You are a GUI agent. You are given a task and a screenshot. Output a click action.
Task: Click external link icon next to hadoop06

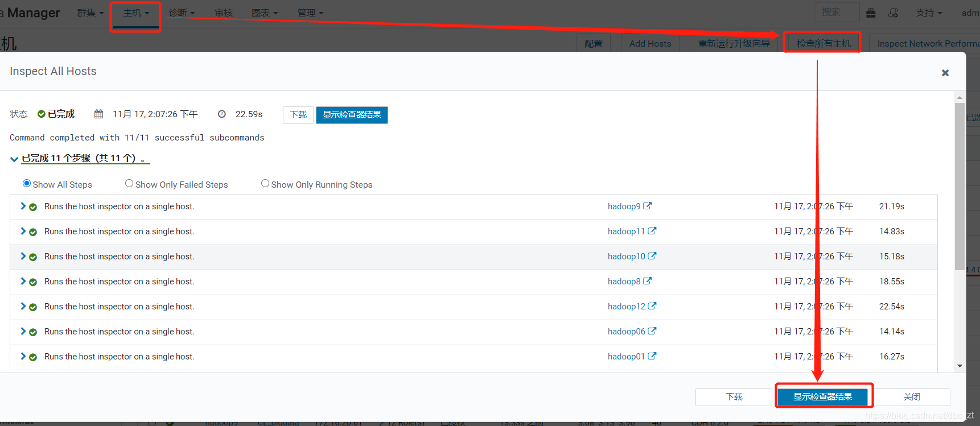pos(652,331)
